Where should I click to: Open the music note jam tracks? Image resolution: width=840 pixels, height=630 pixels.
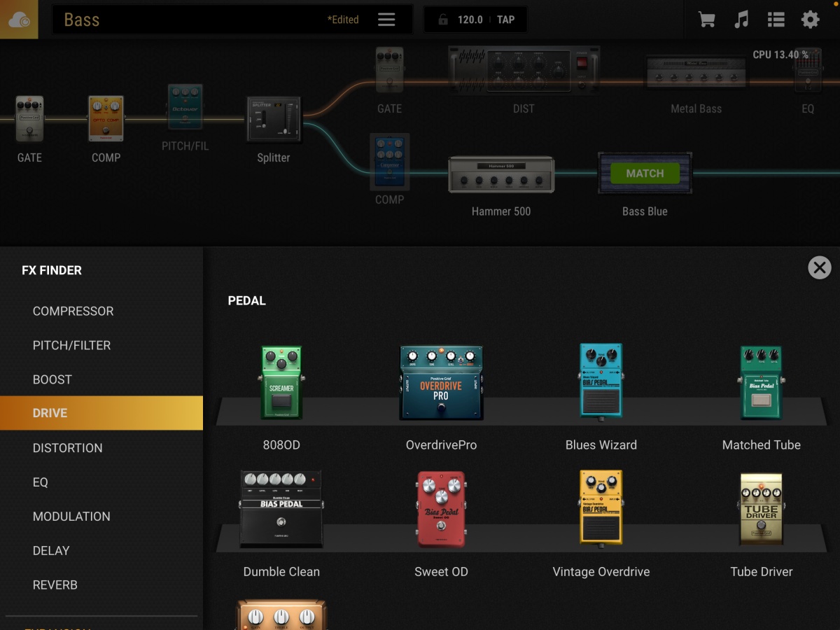[x=741, y=20]
